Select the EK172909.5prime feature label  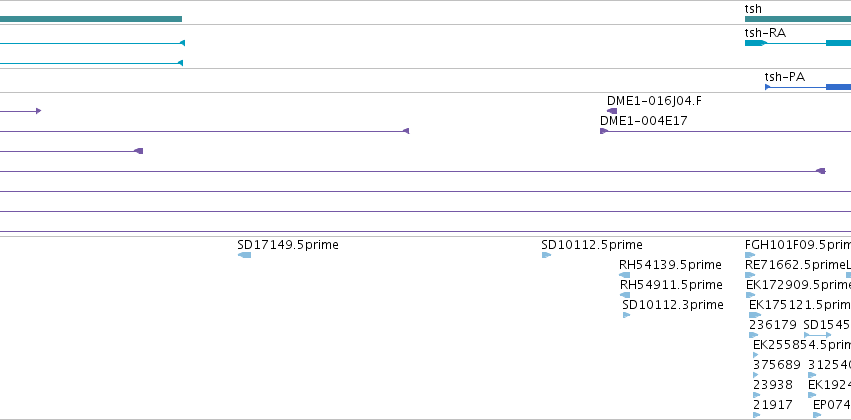click(798, 285)
